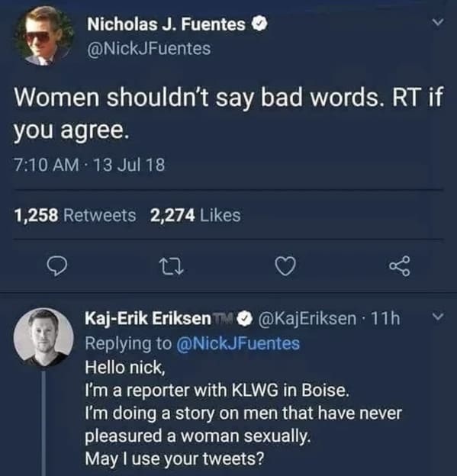Expand the main tweet options chevron
Image resolution: width=457 pixels, height=476 pixels.
(x=438, y=22)
